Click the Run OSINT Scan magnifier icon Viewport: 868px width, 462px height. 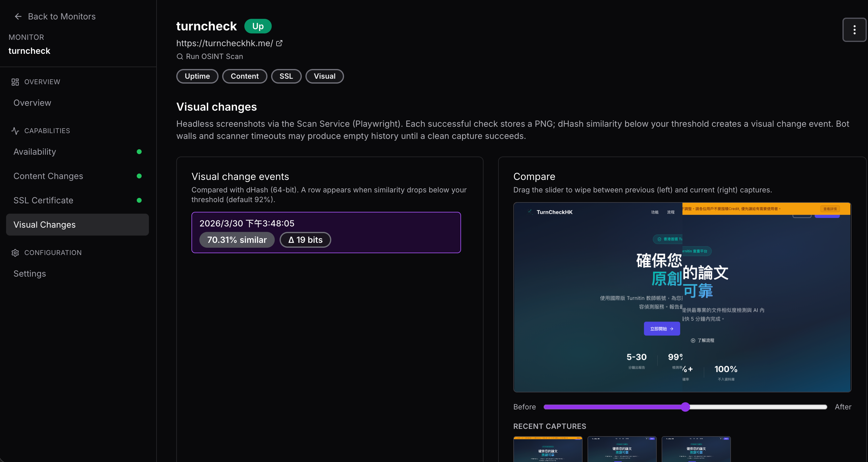[180, 57]
